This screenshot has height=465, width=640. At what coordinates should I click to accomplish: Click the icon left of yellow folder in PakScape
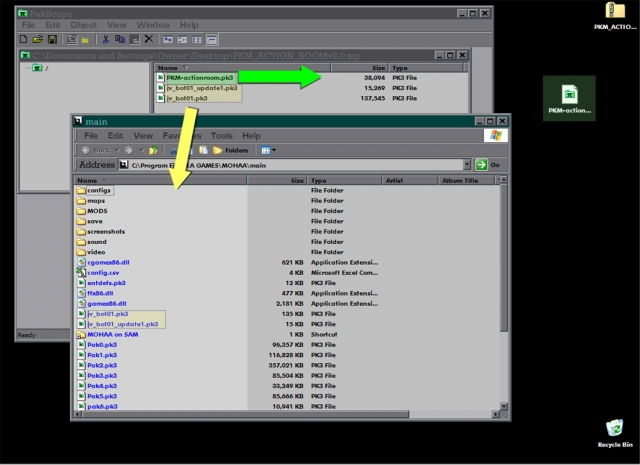point(71,39)
